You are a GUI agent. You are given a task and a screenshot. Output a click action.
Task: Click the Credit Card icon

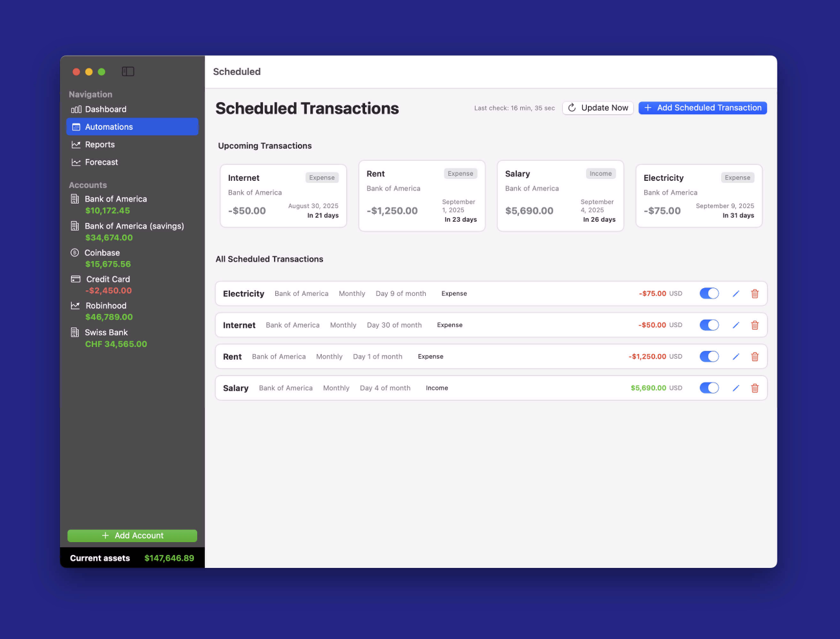click(76, 279)
